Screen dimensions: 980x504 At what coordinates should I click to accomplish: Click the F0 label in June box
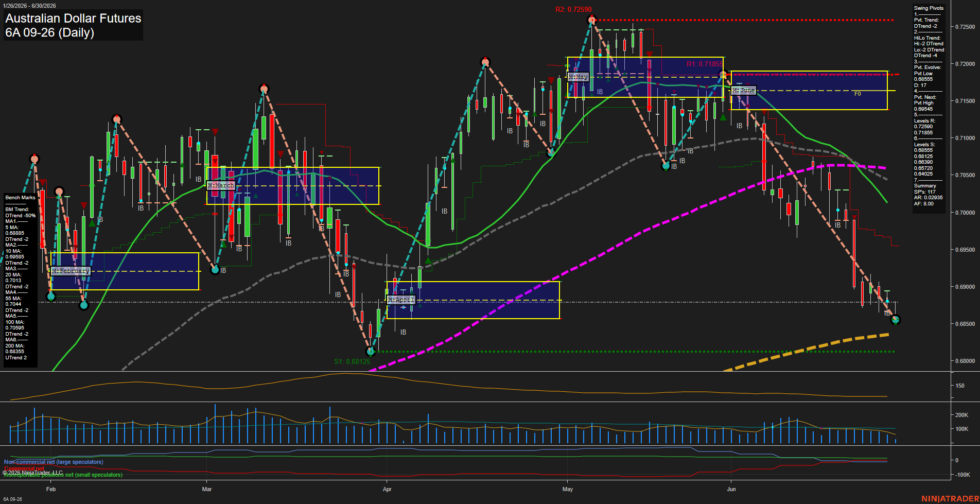(x=857, y=94)
